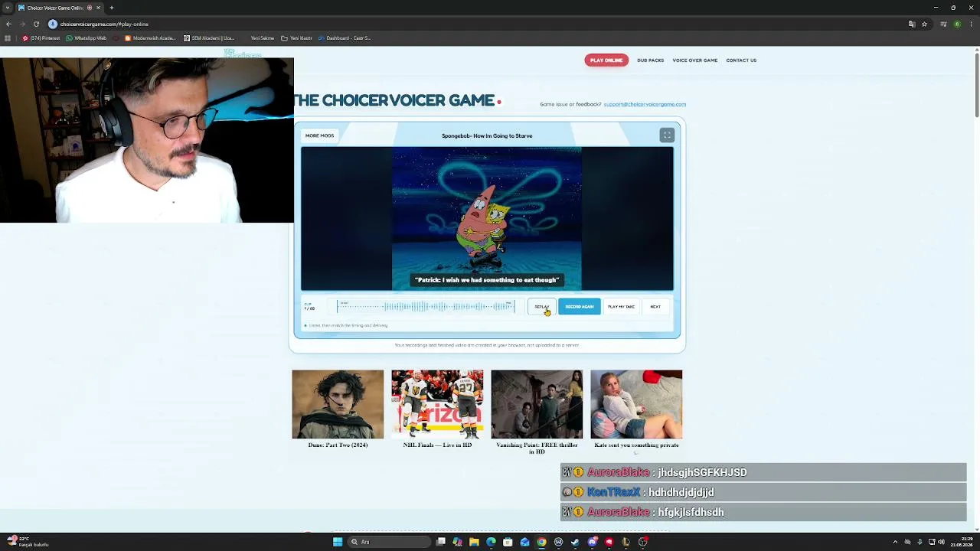Open Google Chrome from the taskbar

click(541, 542)
